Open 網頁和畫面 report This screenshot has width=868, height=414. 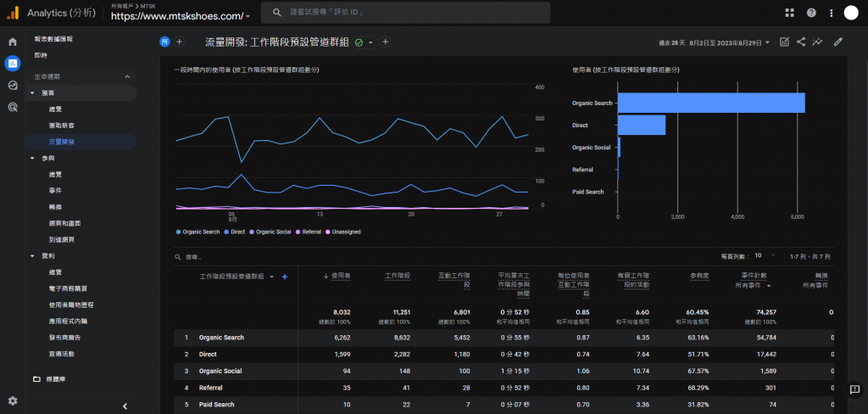pos(64,223)
